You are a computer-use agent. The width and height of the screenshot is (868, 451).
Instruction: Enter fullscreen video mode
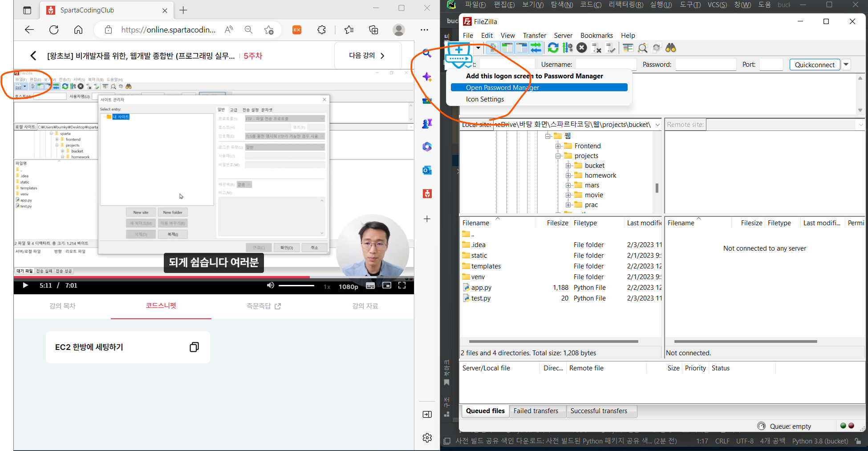click(402, 285)
